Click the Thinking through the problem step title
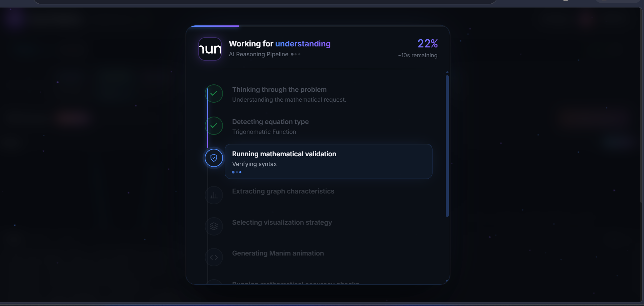Image resolution: width=644 pixels, height=306 pixels. point(279,89)
